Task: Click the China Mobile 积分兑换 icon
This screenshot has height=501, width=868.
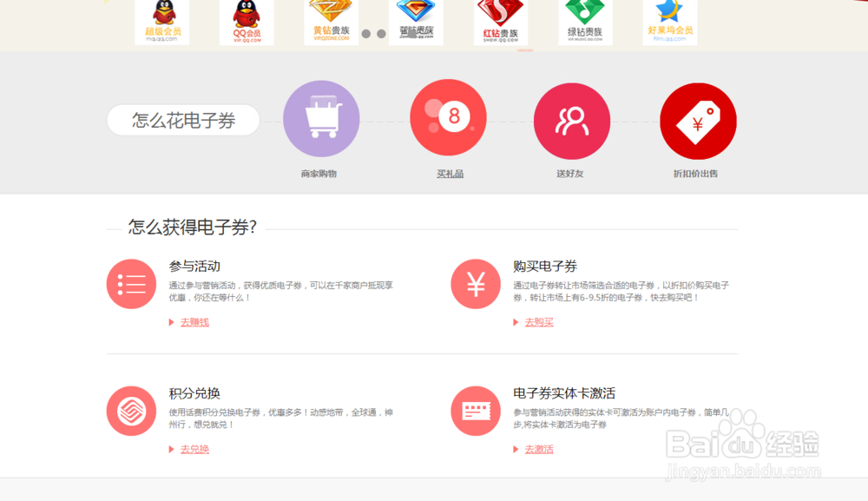Action: click(131, 411)
